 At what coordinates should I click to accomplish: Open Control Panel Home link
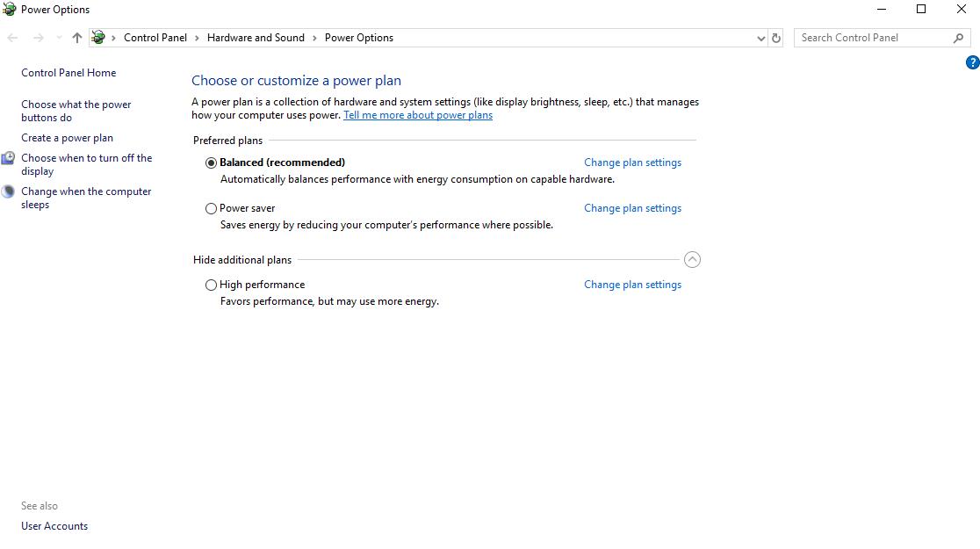click(68, 73)
